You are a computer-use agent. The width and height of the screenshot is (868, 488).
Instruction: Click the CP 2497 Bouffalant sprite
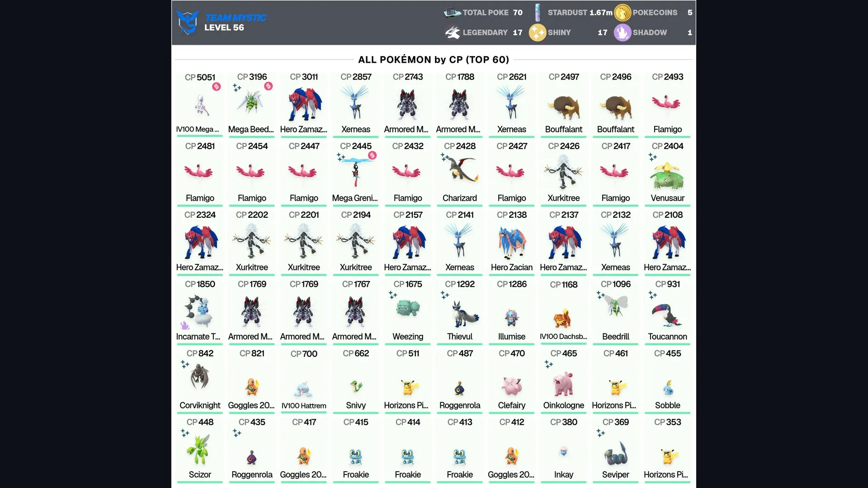(x=563, y=107)
